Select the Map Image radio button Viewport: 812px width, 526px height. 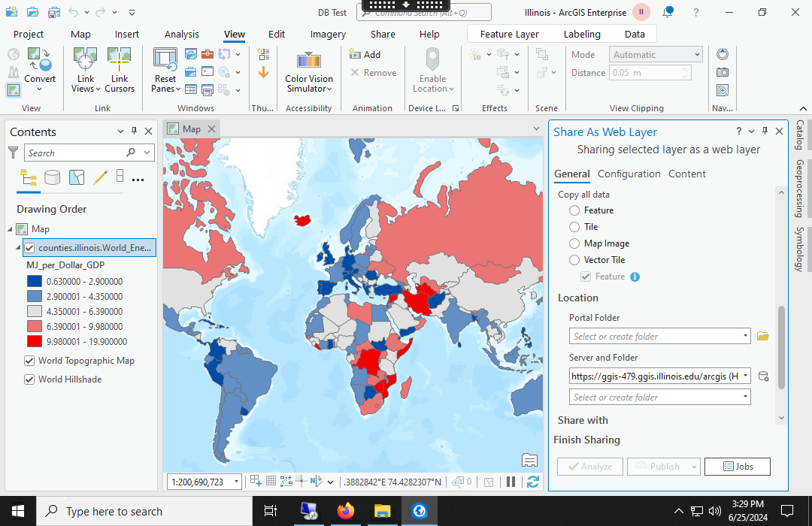tap(574, 243)
